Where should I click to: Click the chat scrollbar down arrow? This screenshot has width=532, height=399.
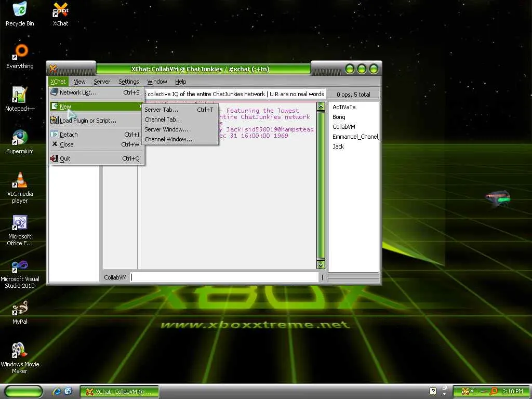[321, 264]
